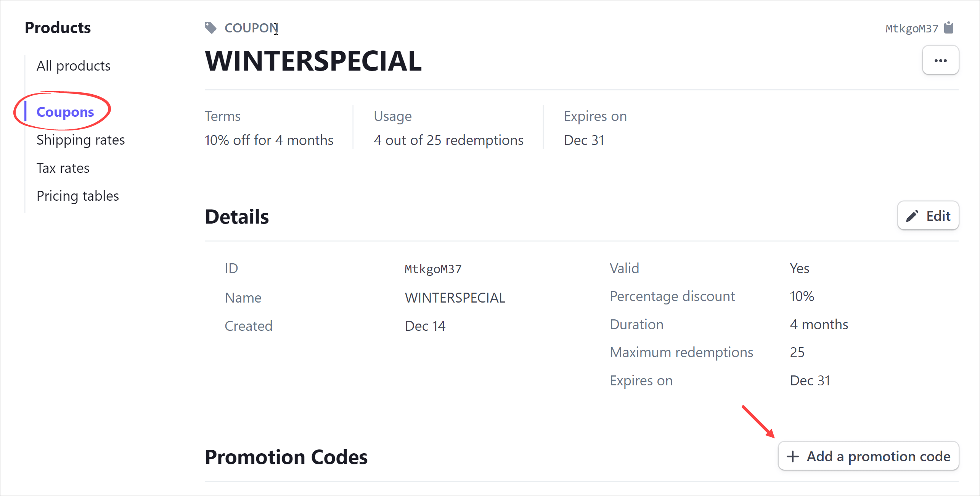This screenshot has height=496, width=980.
Task: Click the Maximum redemptions value of 25
Action: point(797,352)
